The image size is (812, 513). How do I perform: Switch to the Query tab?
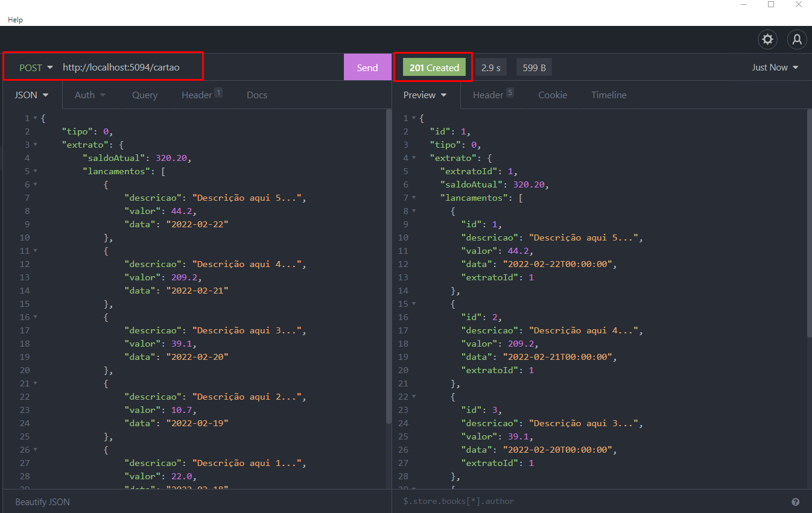tap(145, 95)
